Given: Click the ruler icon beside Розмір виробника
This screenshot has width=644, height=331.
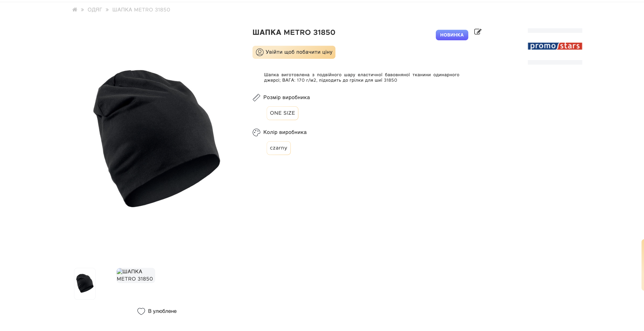Looking at the screenshot, I should tap(256, 97).
